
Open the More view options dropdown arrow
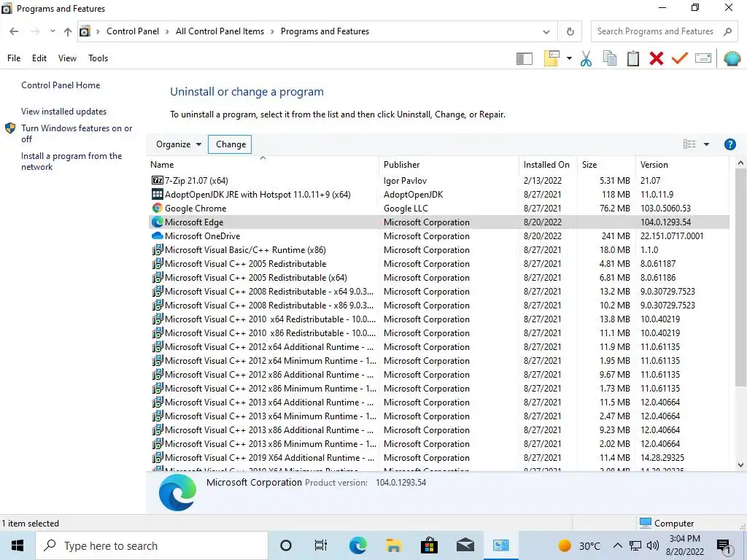coord(706,144)
